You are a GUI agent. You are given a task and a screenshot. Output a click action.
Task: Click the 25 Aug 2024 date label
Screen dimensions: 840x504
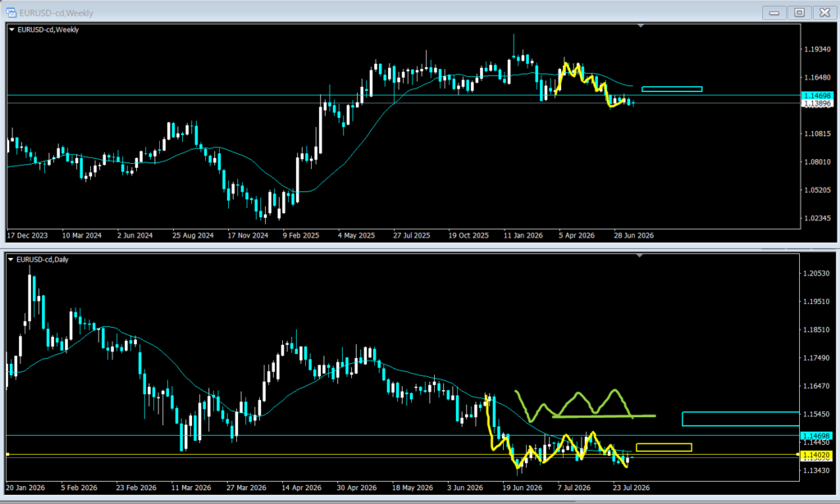point(193,235)
